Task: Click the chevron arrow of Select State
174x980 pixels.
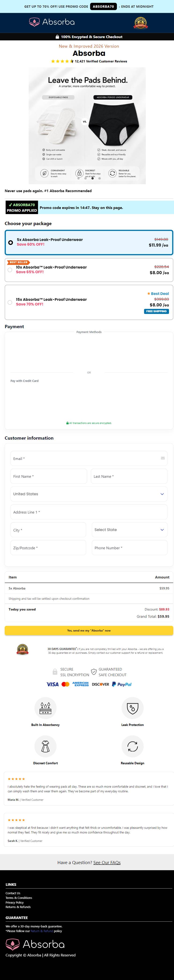Action: (162, 530)
